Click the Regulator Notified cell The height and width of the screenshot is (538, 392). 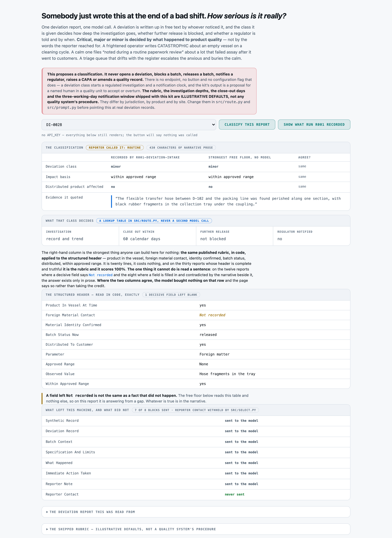click(312, 236)
